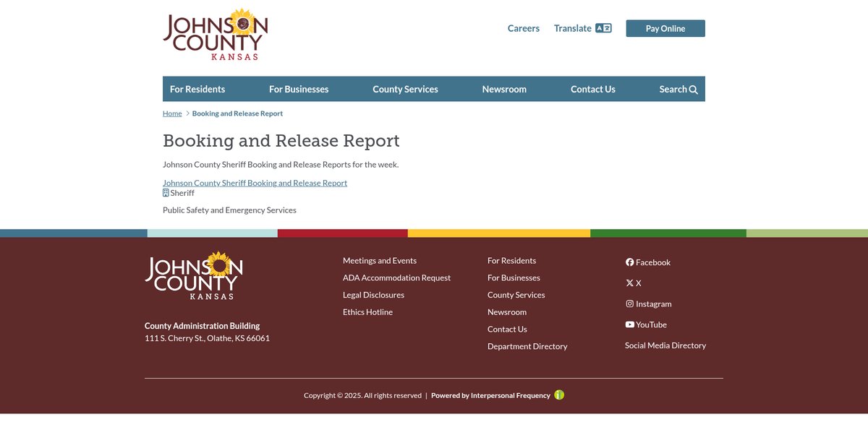Screen dimensions: 868x448
Task: Click footer For Businesses link
Action: [514, 278]
